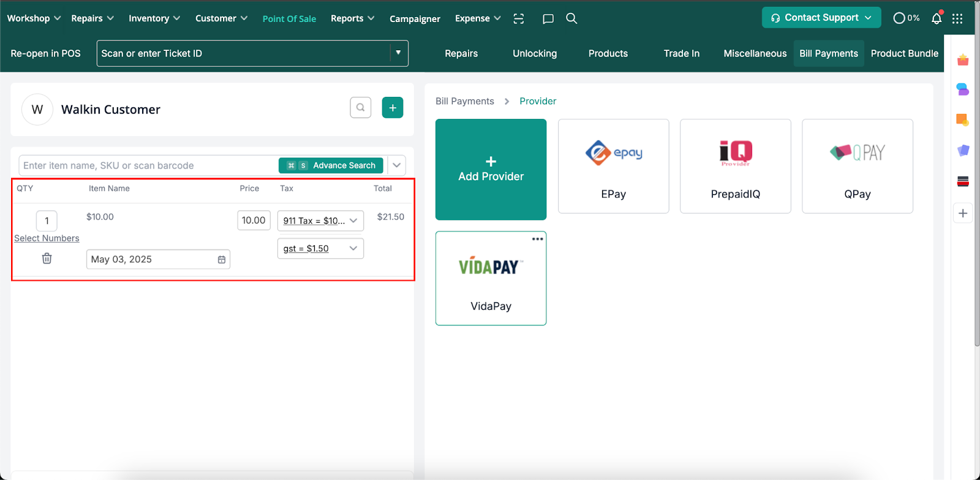Click Provider breadcrumb link

538,101
